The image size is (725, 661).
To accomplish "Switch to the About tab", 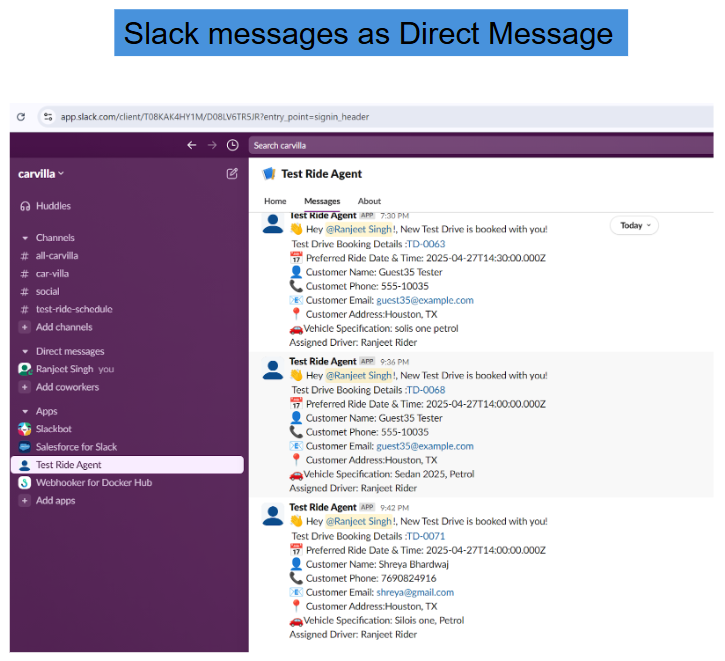I will coord(369,201).
